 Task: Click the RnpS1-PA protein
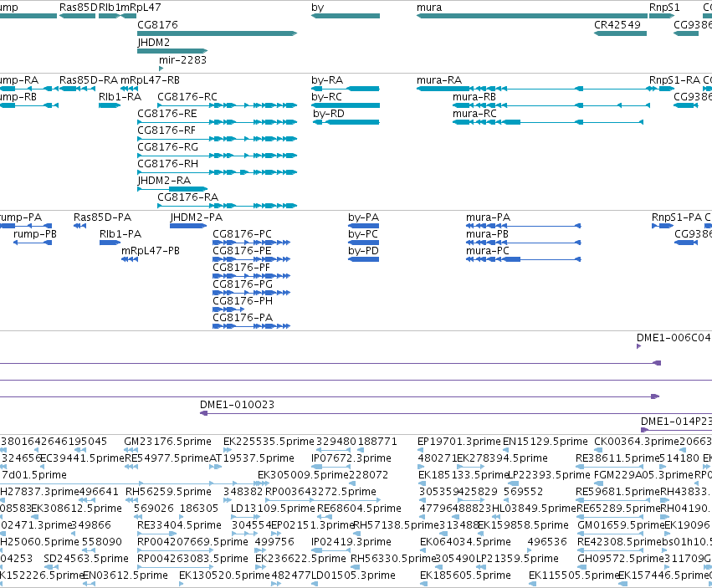click(663, 226)
